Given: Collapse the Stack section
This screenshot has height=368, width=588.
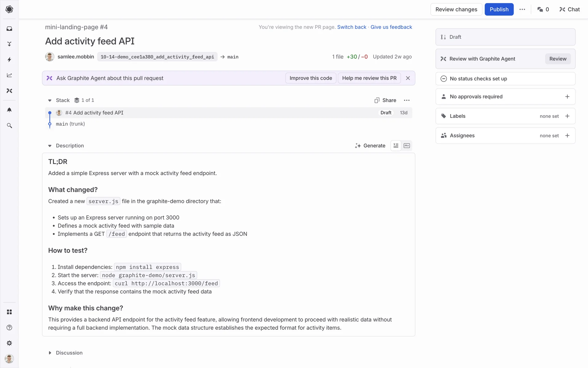Looking at the screenshot, I should tap(50, 100).
